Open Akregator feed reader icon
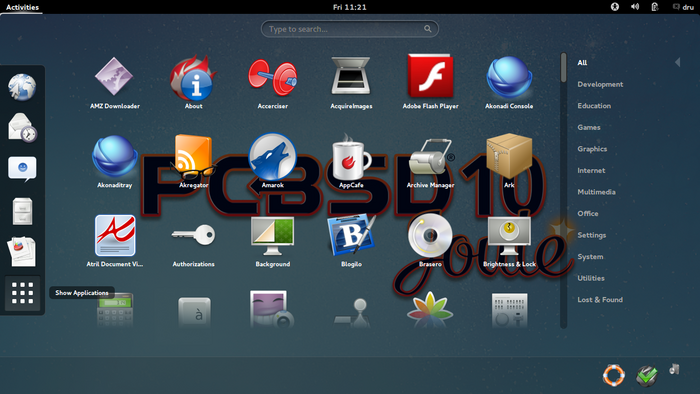This screenshot has height=394, width=700. pyautogui.click(x=193, y=156)
